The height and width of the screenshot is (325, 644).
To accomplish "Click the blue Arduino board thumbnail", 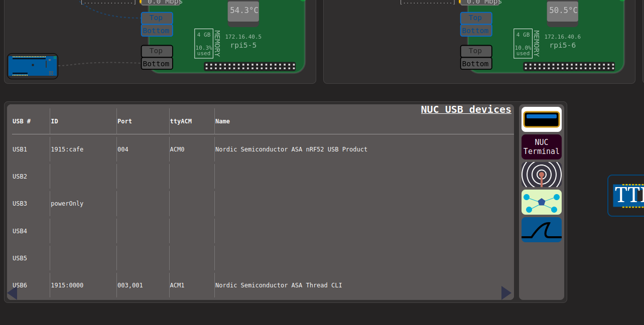I will (x=33, y=66).
